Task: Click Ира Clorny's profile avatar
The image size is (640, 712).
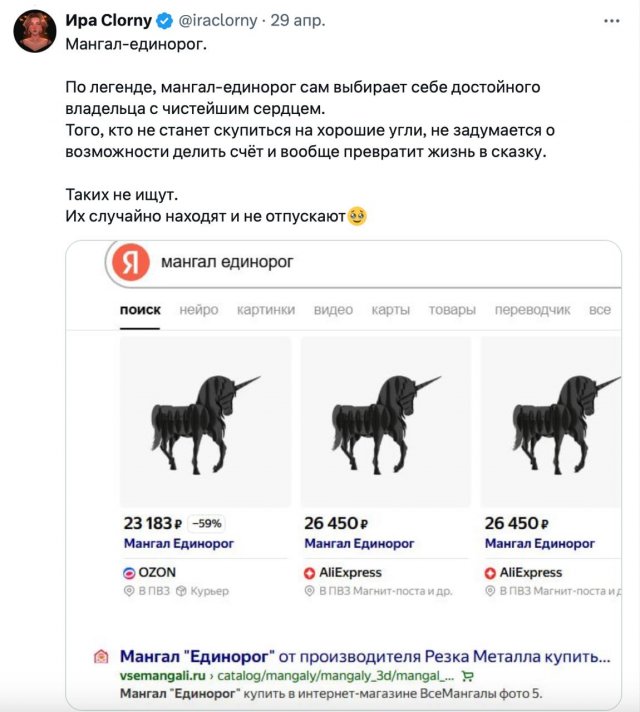Action: (x=34, y=30)
